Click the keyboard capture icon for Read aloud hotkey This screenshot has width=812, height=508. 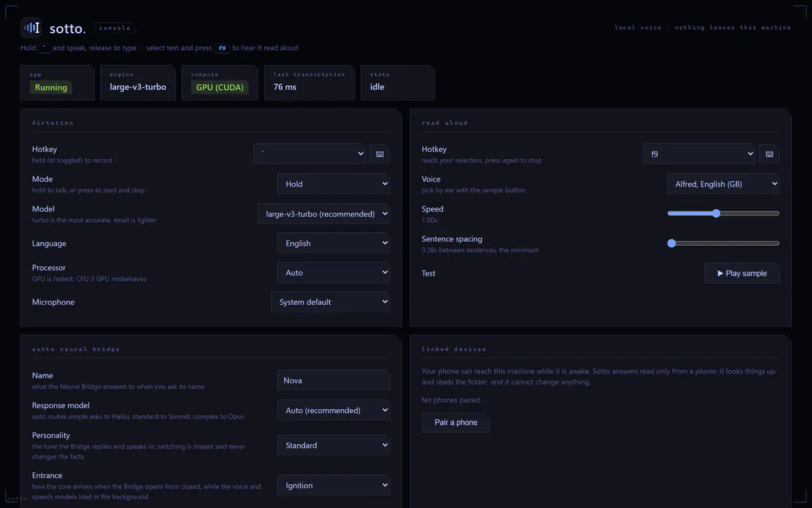pyautogui.click(x=769, y=154)
